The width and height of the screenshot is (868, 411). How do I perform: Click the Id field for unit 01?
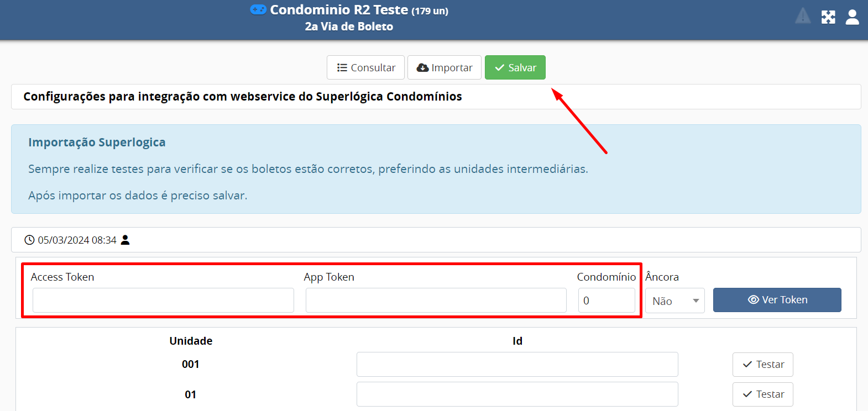click(517, 394)
